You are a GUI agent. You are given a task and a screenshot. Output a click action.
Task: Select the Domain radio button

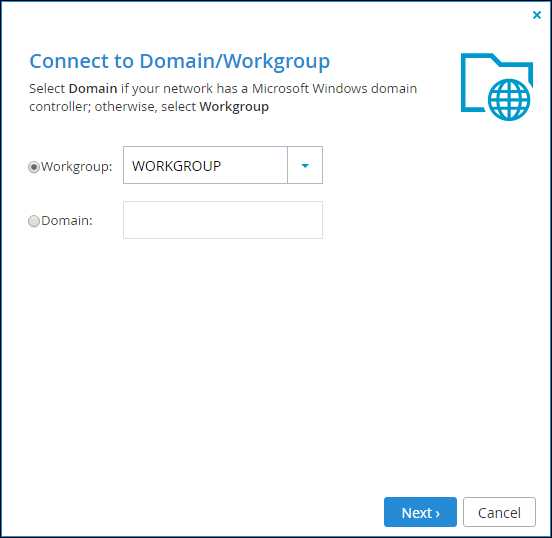click(34, 221)
